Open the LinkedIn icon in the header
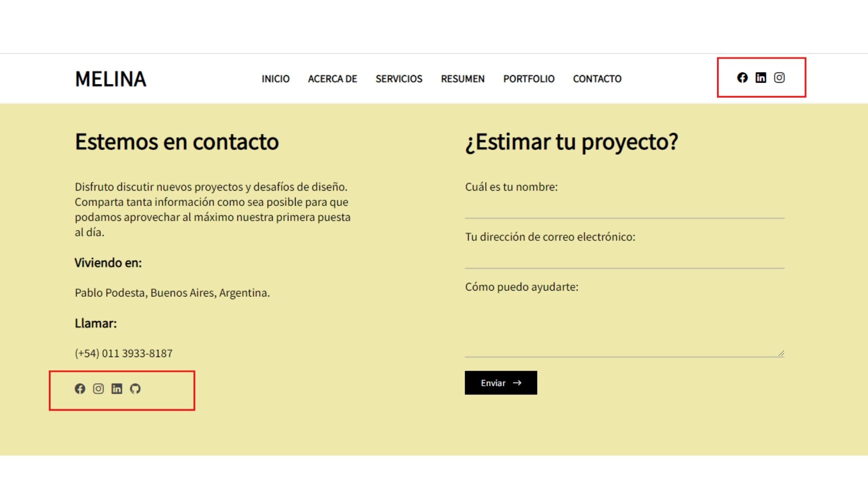 tap(760, 78)
